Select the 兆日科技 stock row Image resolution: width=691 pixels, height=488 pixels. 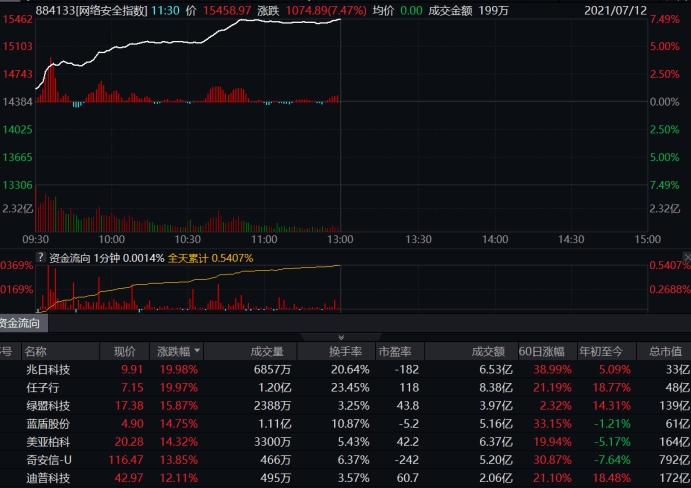(x=48, y=369)
